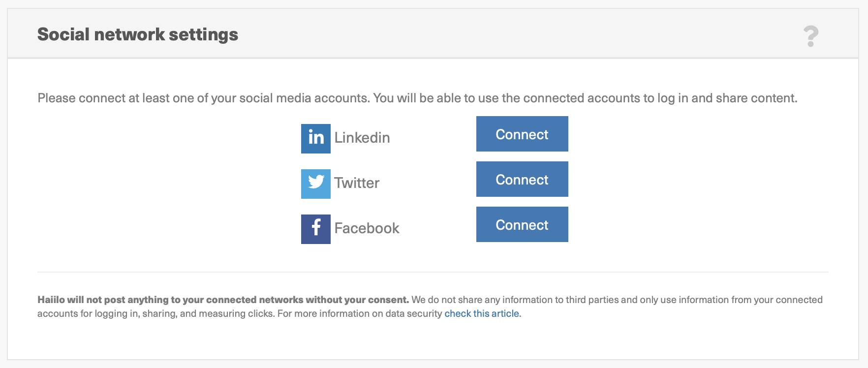Click the light-blue Twitter square
Image resolution: width=868 pixels, height=368 pixels.
(x=315, y=184)
